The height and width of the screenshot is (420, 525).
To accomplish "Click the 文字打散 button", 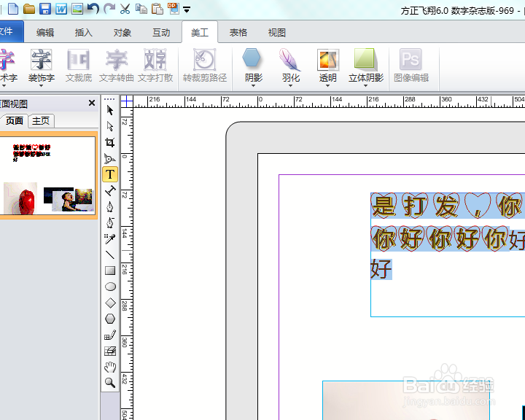I will coord(155,66).
